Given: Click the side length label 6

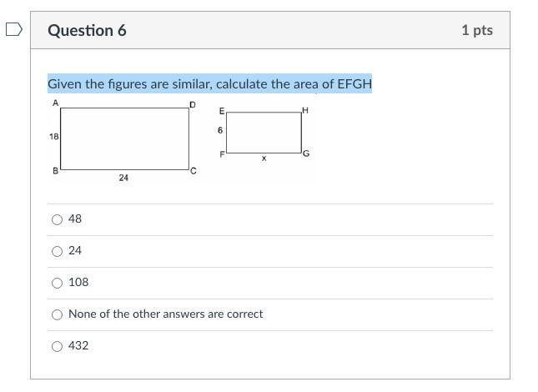Looking at the screenshot, I should click(220, 130).
